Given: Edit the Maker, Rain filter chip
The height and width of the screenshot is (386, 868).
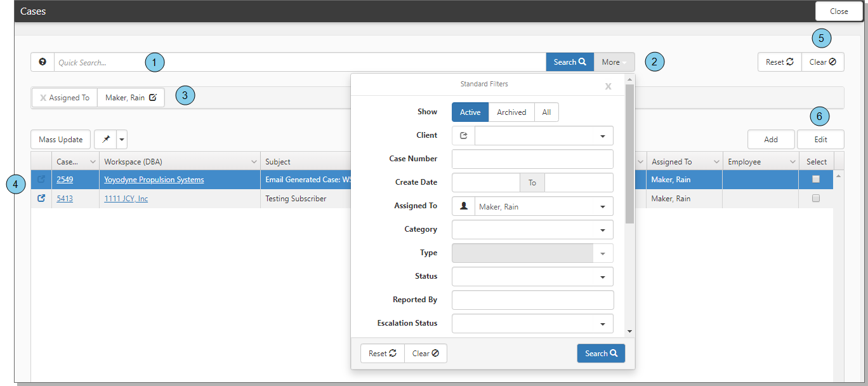Looking at the screenshot, I should click(153, 98).
